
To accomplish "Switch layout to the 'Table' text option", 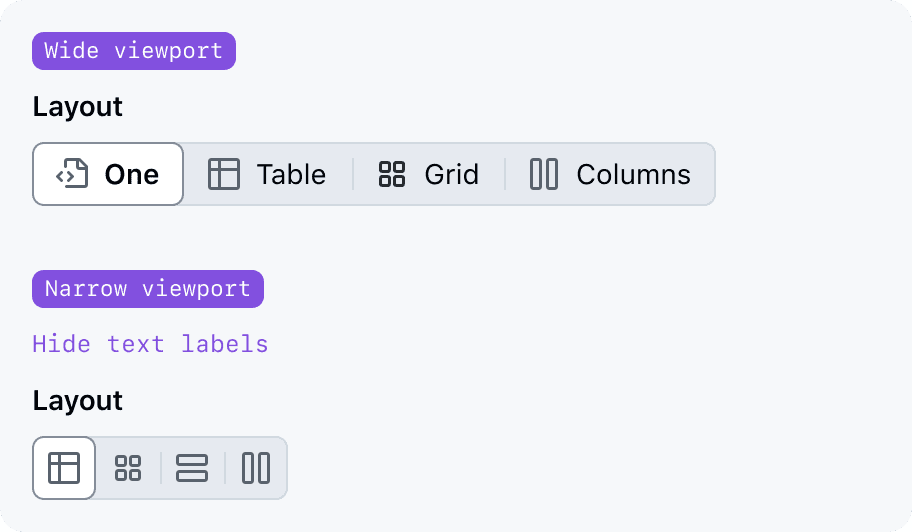I will pos(291,174).
